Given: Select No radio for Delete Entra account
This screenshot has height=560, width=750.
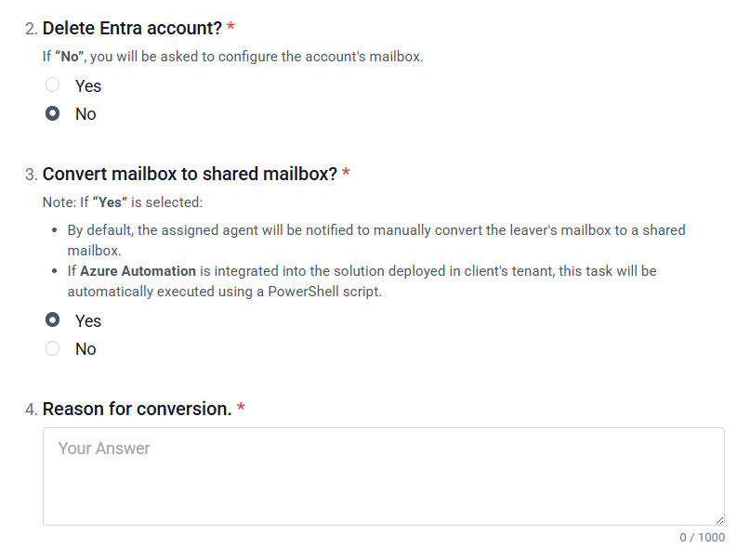Looking at the screenshot, I should click(x=53, y=113).
